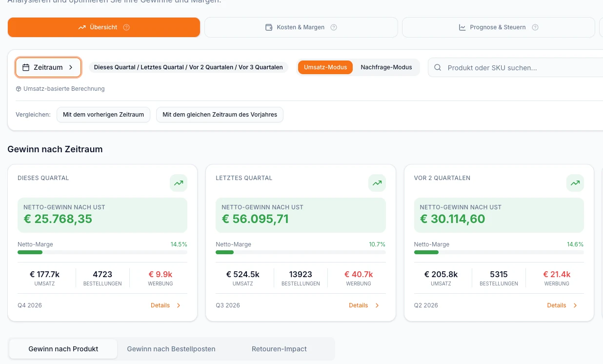Open the Übersicht tab
The image size is (603, 364).
104,27
